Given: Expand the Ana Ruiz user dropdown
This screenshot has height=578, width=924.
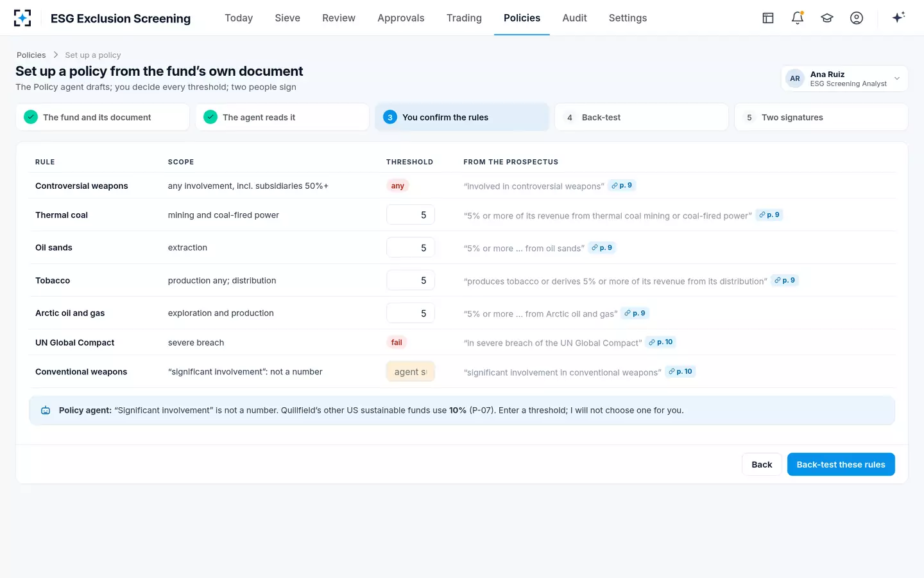Looking at the screenshot, I should click(844, 78).
